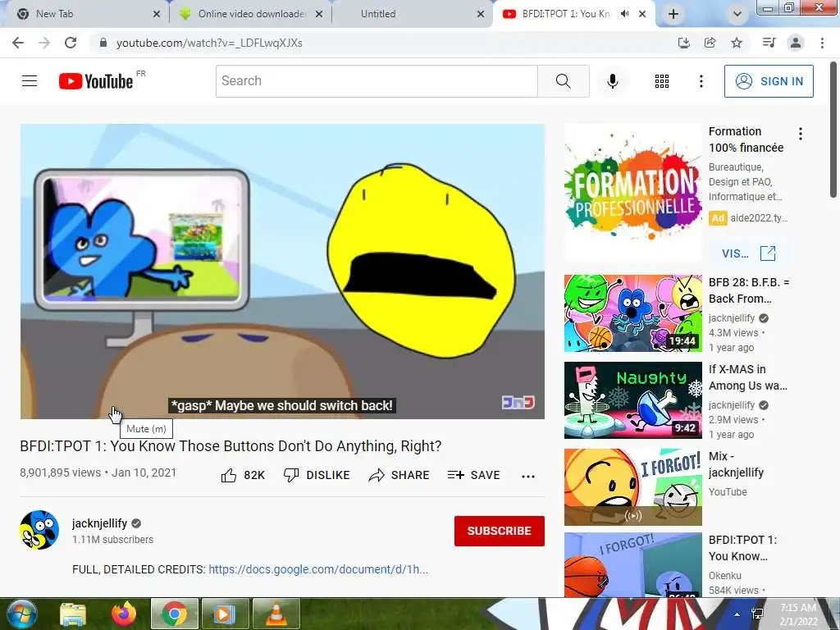Click the install app icon in the address bar

click(683, 43)
